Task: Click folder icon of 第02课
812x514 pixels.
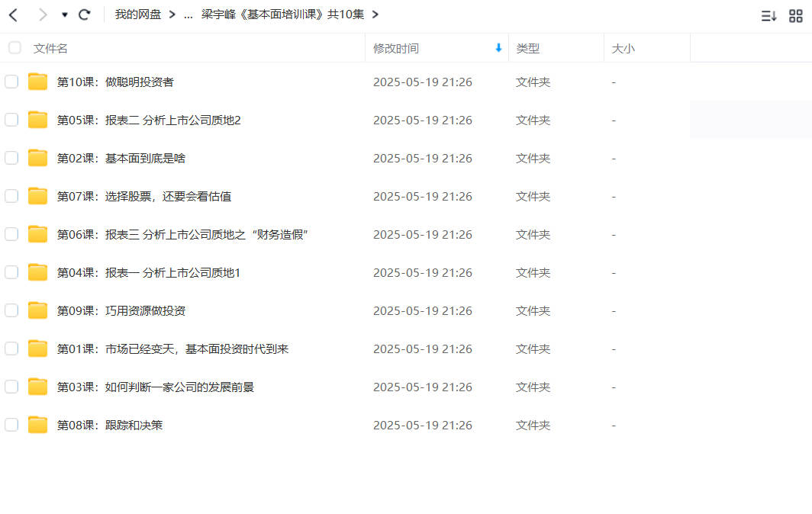Action: point(38,158)
